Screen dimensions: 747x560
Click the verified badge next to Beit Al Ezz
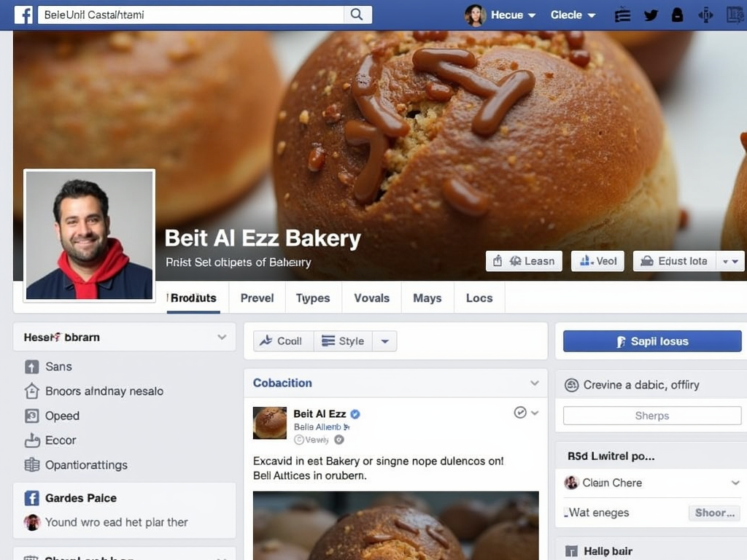(355, 413)
